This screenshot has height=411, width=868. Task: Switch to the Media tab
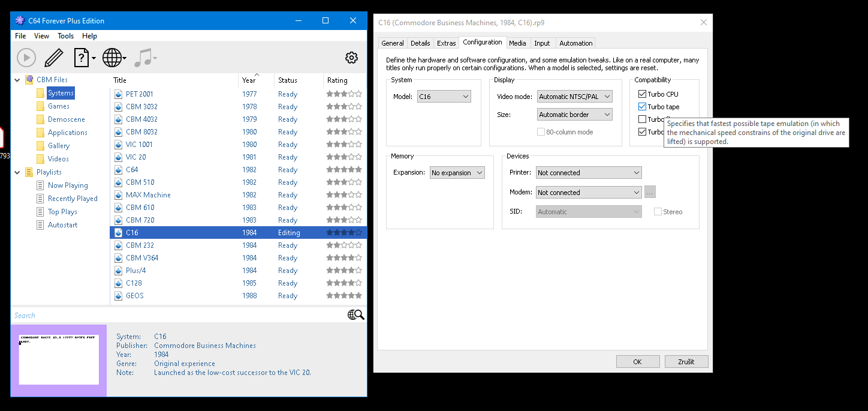(x=517, y=43)
